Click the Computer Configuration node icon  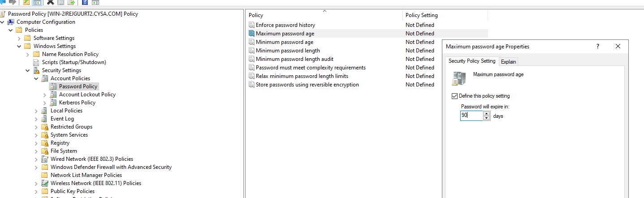11,22
